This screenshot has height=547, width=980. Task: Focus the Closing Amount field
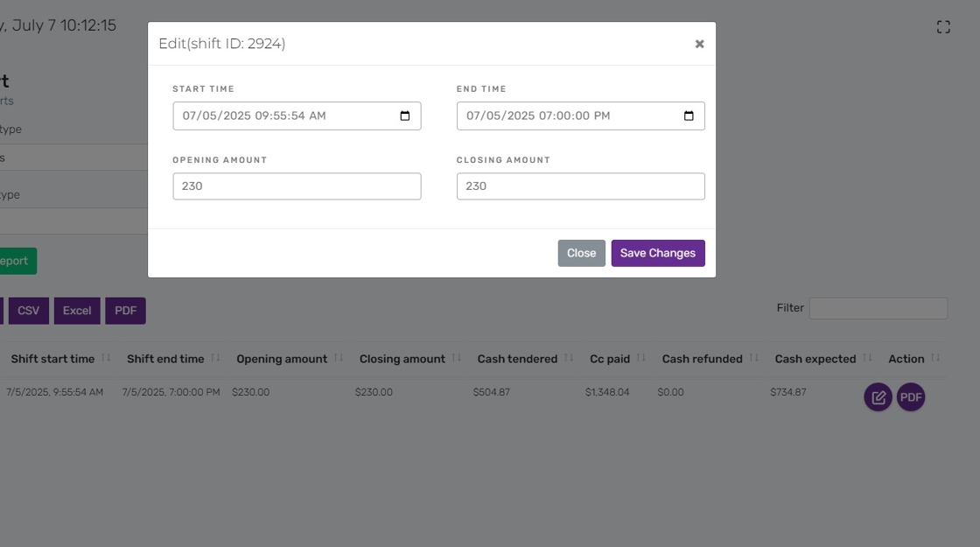[581, 186]
